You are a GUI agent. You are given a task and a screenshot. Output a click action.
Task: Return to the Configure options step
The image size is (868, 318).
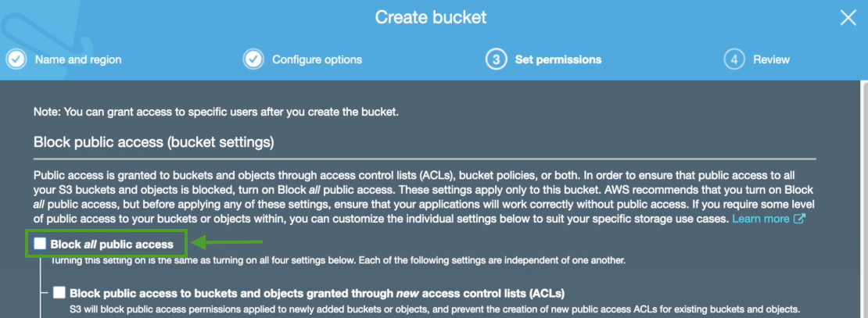(x=317, y=59)
